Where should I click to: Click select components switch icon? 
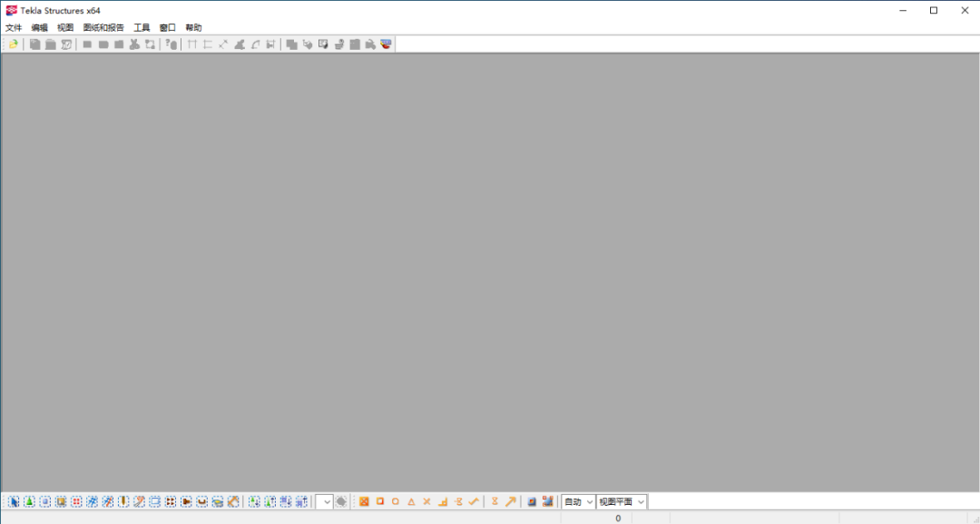click(x=254, y=501)
